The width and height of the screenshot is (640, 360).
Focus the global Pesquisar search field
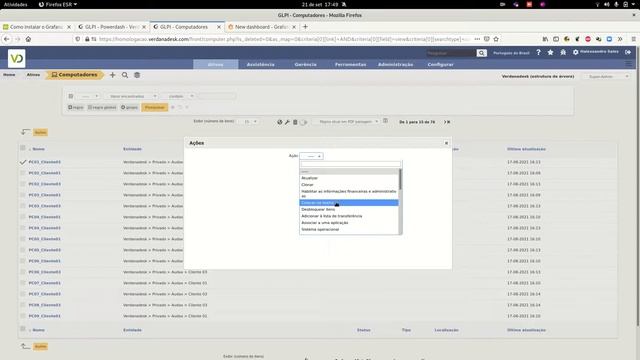tap(451, 53)
